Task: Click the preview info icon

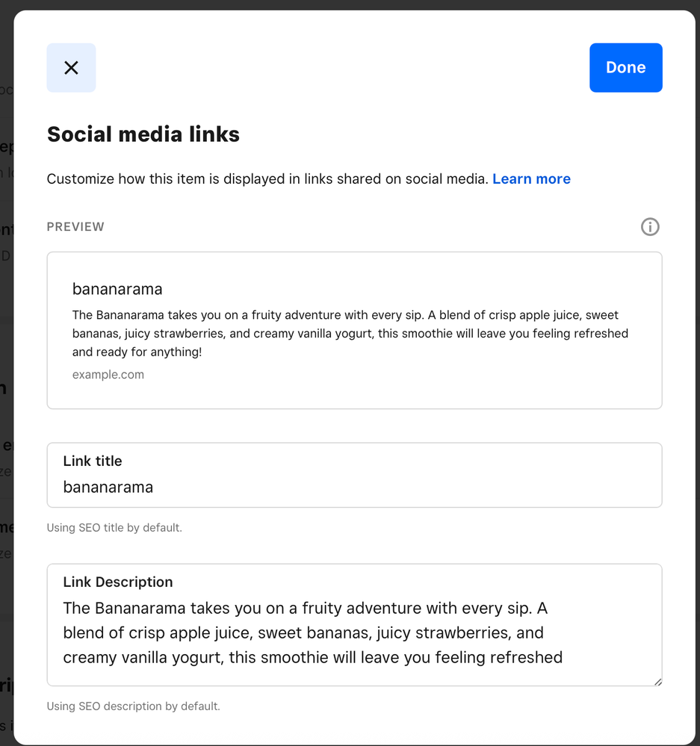Action: [x=650, y=227]
